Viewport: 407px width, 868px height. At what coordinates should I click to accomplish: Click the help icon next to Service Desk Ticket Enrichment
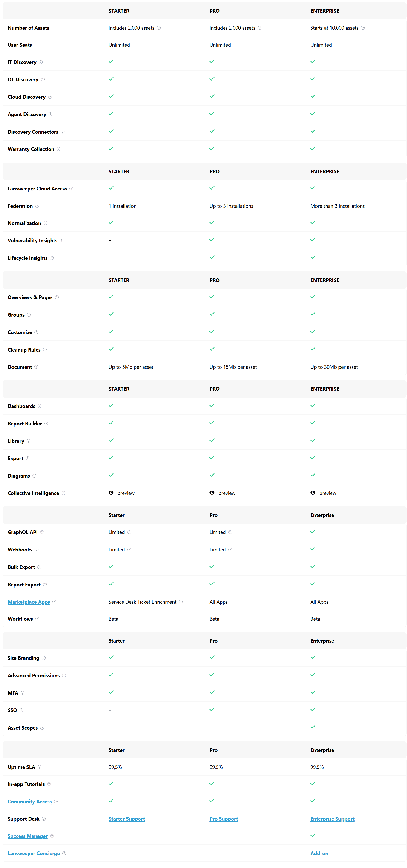point(181,601)
